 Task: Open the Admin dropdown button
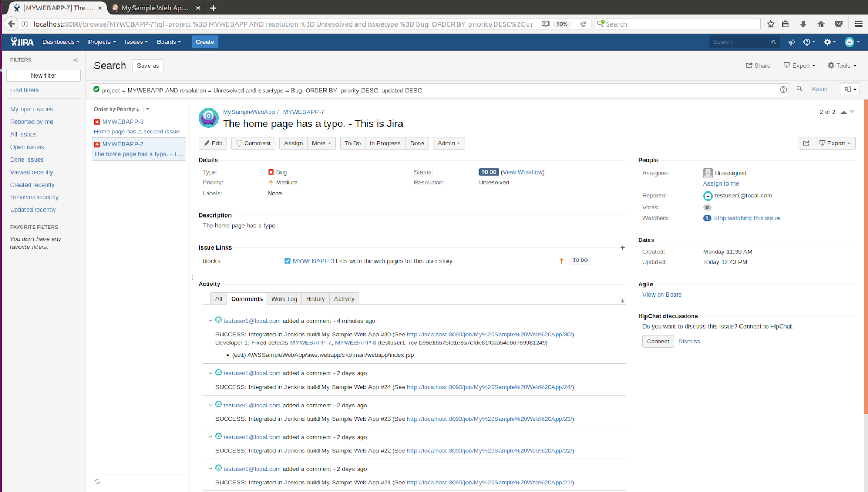coord(449,143)
